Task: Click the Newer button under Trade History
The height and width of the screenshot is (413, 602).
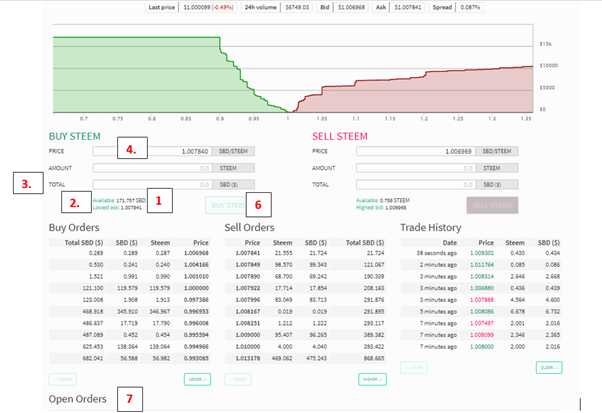Action: pyautogui.click(x=413, y=367)
